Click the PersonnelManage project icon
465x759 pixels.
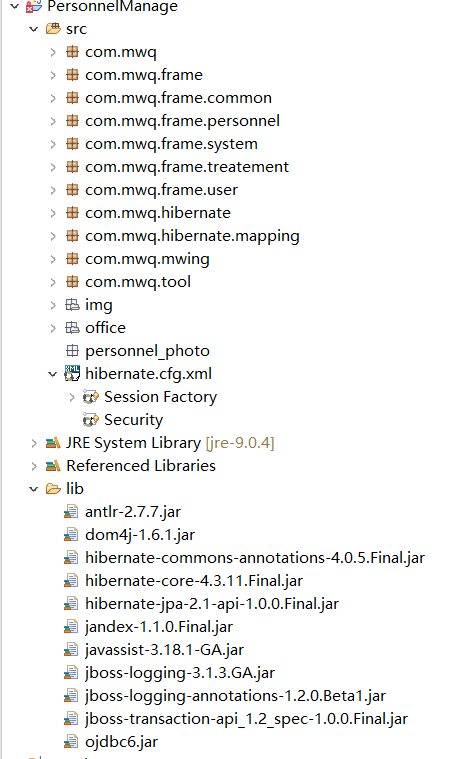tap(34, 6)
